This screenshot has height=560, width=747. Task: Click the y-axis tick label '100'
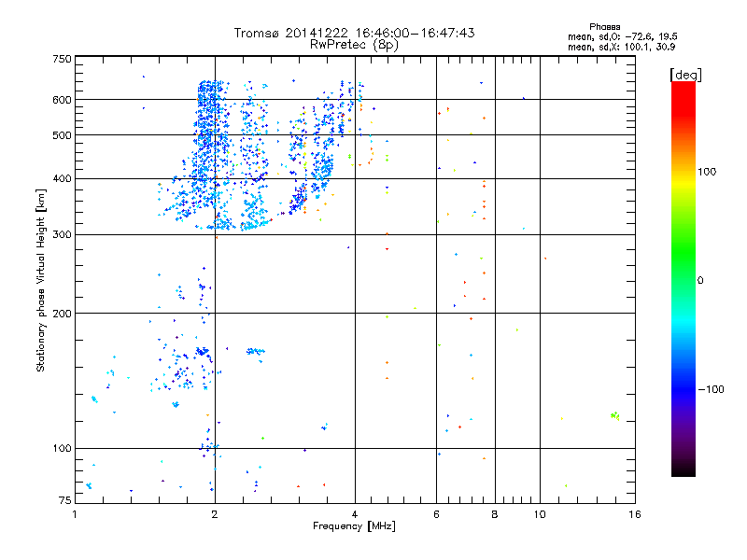click(62, 448)
